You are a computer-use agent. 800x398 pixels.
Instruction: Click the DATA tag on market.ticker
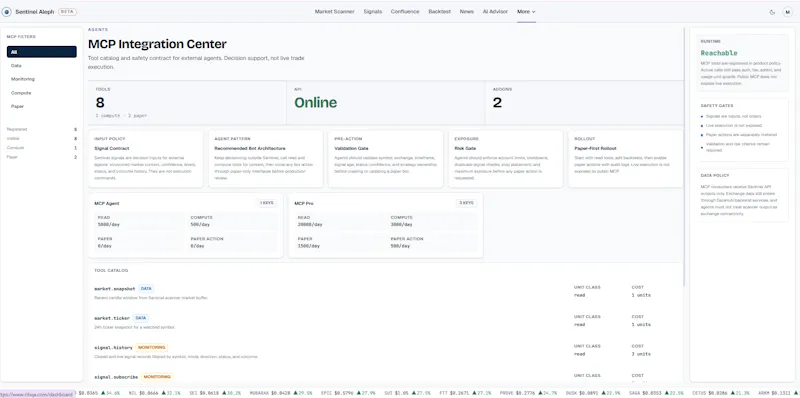[x=141, y=318]
